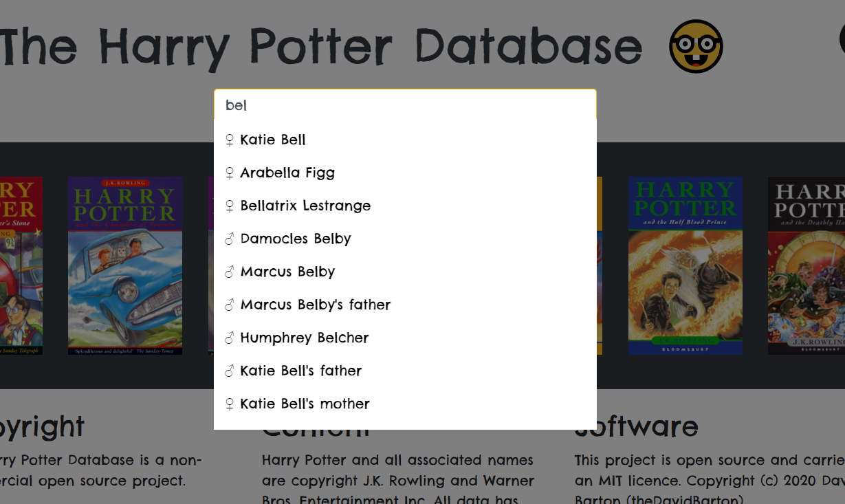Open Philosopher's Stone book cover
The image size is (845, 504).
tap(21, 266)
